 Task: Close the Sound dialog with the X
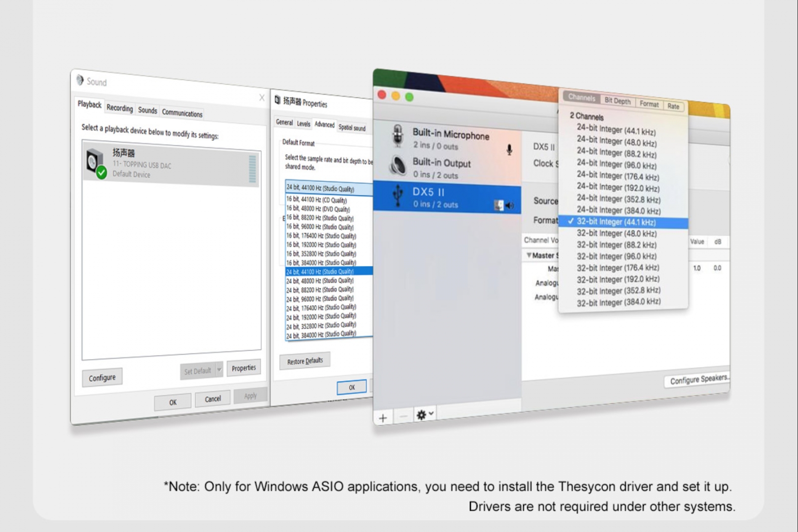(x=262, y=98)
